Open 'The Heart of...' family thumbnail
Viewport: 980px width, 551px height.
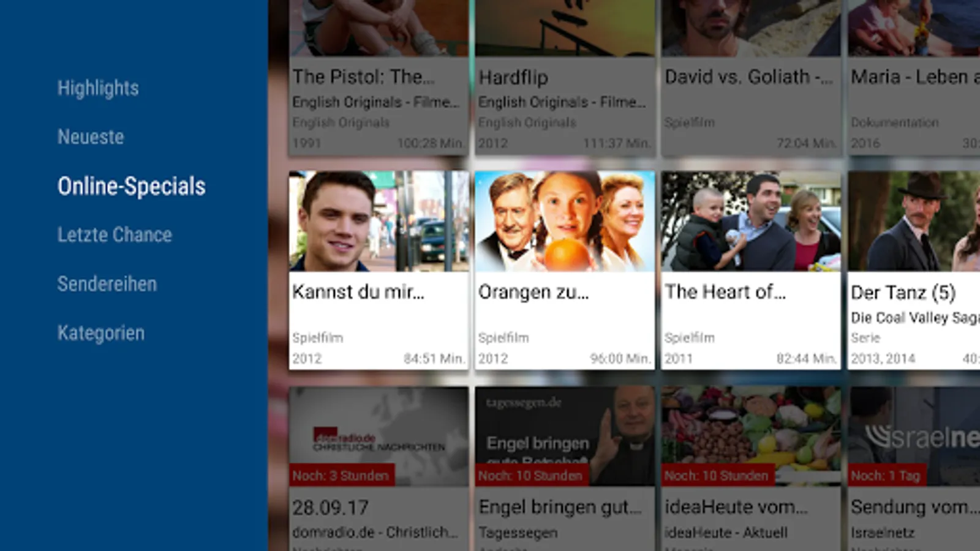tap(751, 221)
